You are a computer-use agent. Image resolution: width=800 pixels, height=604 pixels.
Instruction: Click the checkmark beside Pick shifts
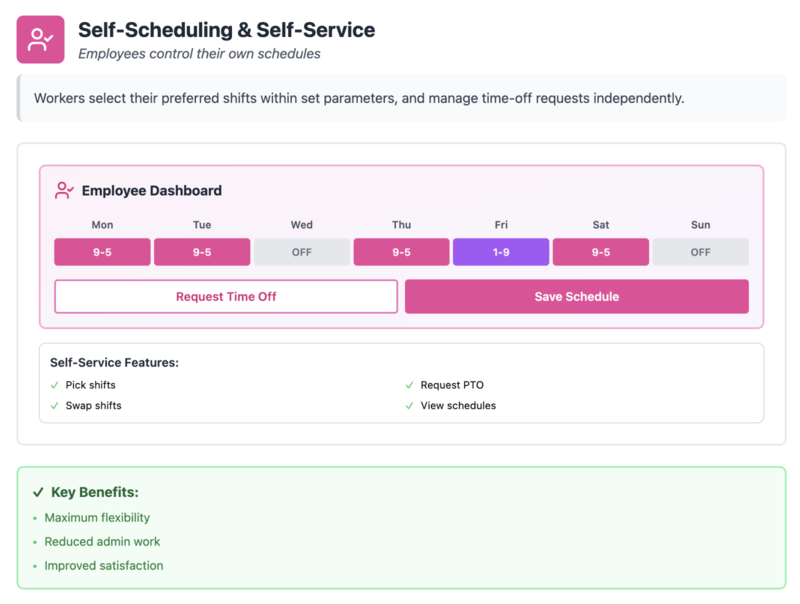click(x=55, y=385)
